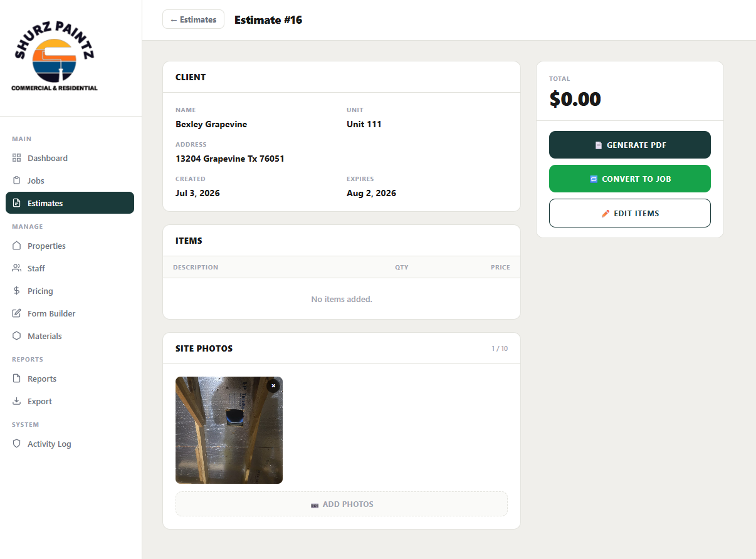Click the Shurz Paintz logo

55,58
